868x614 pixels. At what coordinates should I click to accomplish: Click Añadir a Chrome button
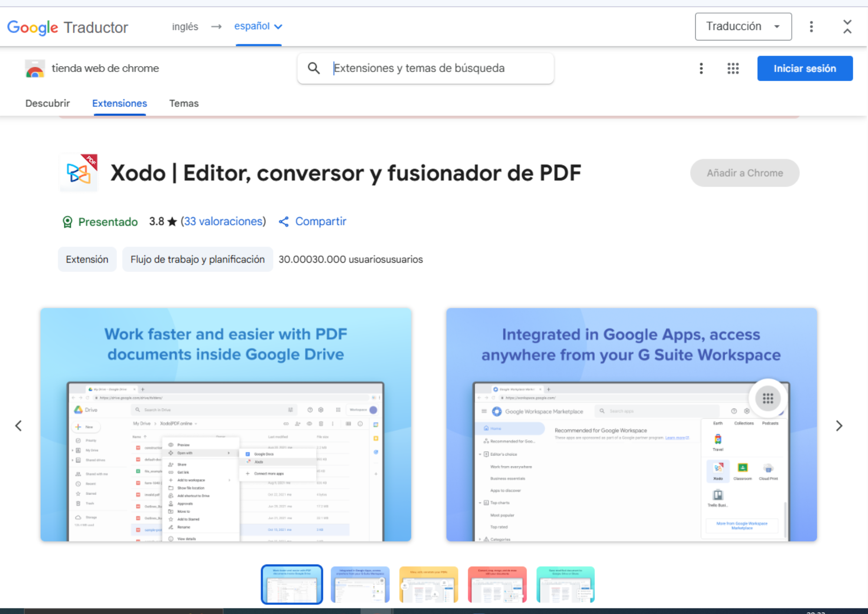pos(745,173)
